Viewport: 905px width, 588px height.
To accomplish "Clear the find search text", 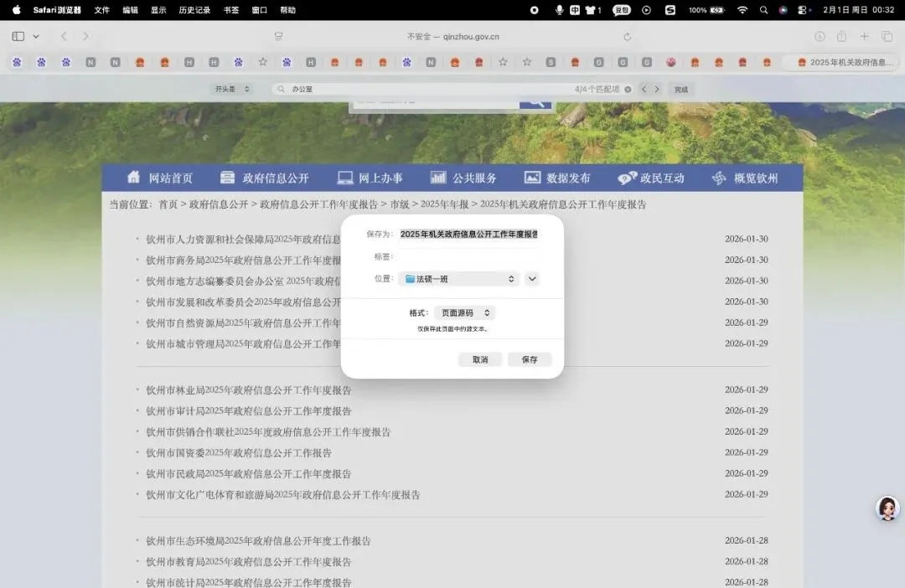I will (628, 90).
